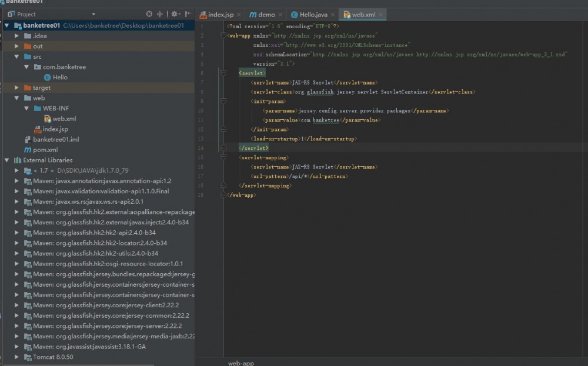The width and height of the screenshot is (588, 366).
Task: Hide the Project tool window via pin icon
Action: click(x=189, y=14)
